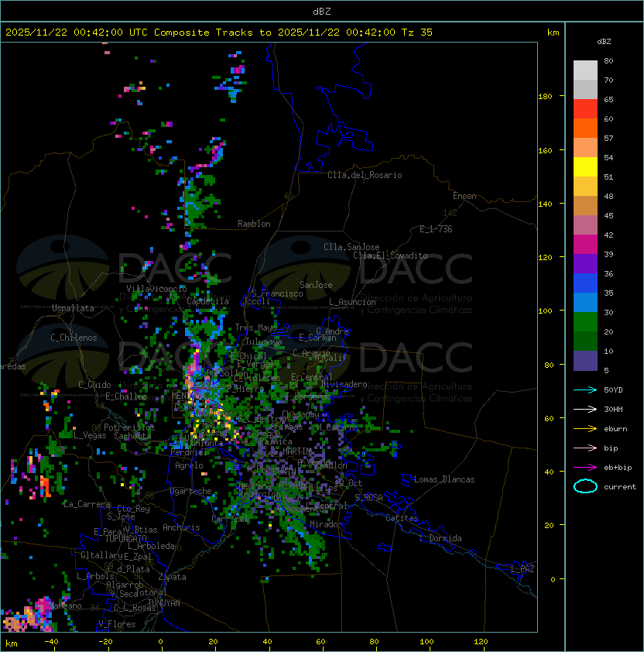Click the dBZ title at top
The height and width of the screenshot is (652, 644).
click(322, 12)
